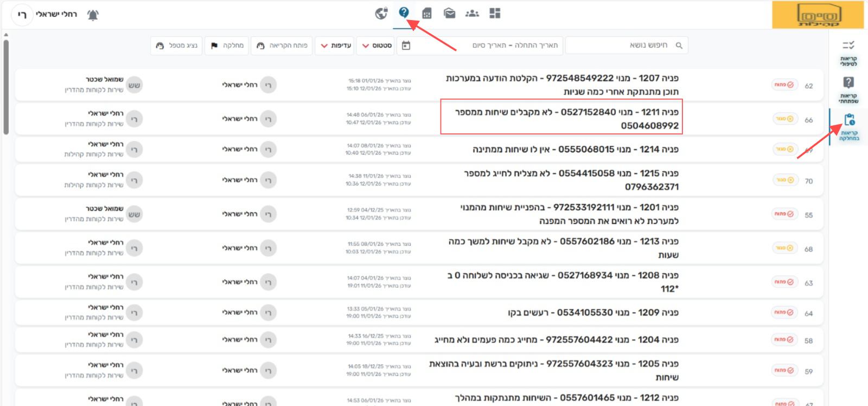Go to קריאות לטיפולי sidebar tab

848,53
